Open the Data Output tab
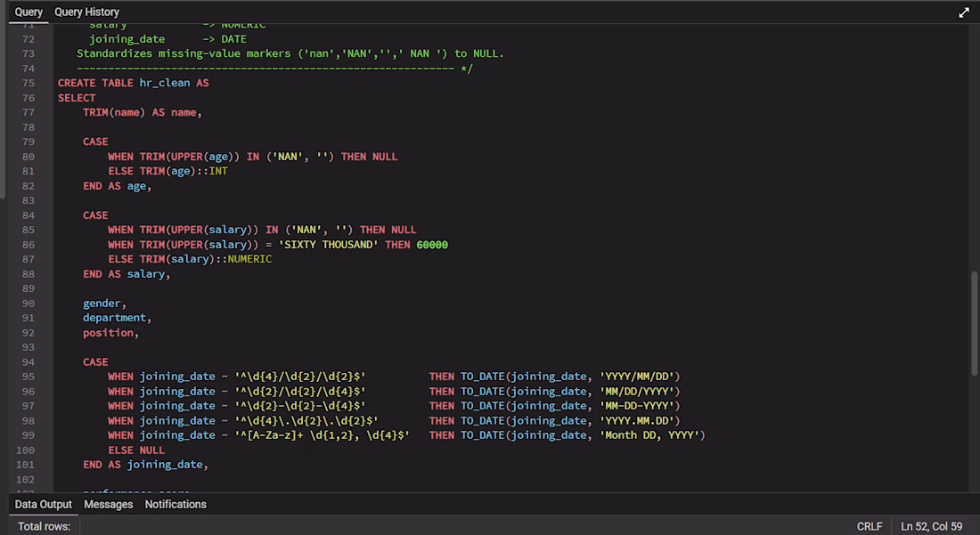Image resolution: width=980 pixels, height=535 pixels. pyautogui.click(x=43, y=505)
